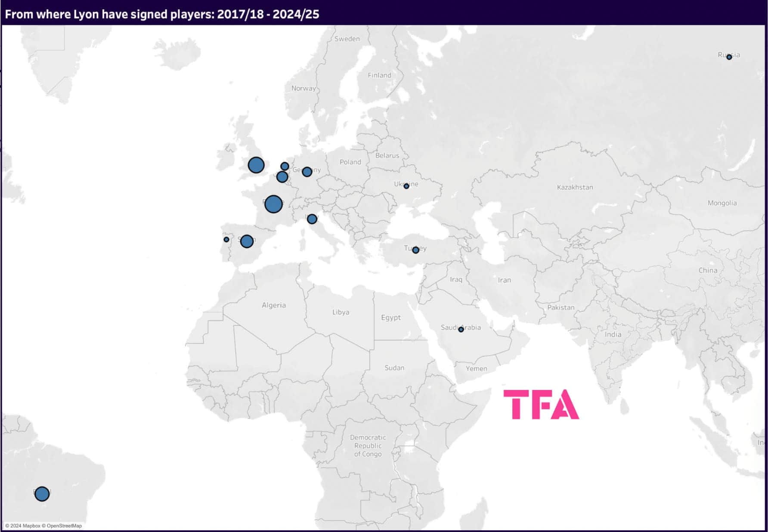The image size is (768, 532).
Task: Select the Netherlands data point
Action: click(x=285, y=166)
